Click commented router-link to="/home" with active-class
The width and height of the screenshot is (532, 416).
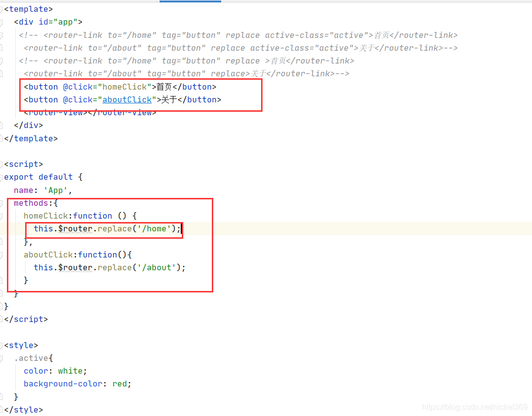[238, 35]
